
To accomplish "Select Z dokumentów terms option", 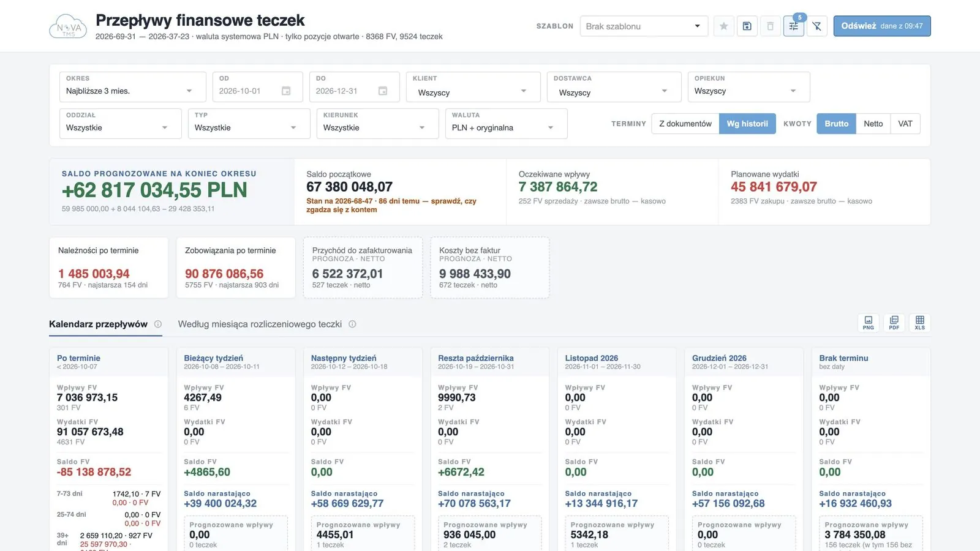I will click(685, 124).
